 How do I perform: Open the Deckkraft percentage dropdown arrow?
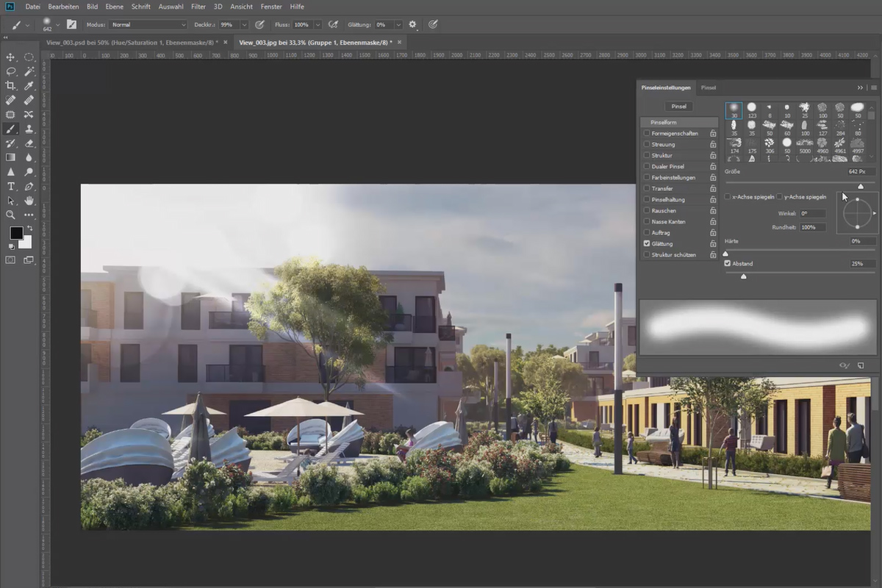click(x=244, y=25)
